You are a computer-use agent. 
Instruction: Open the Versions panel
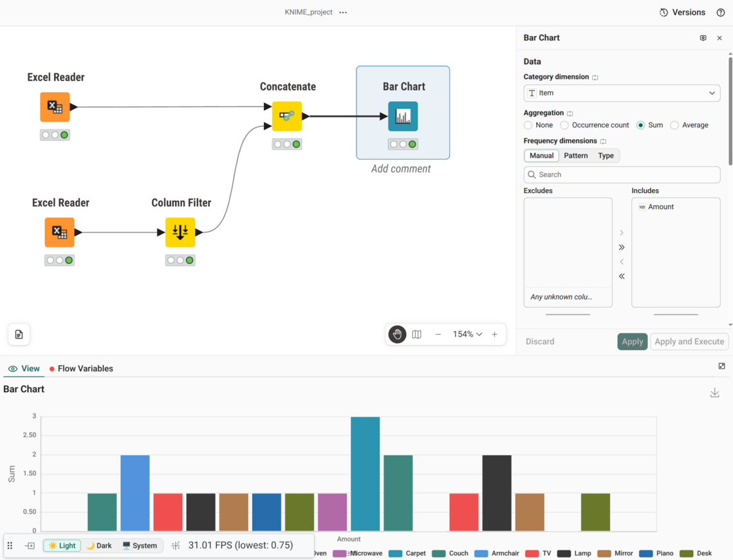(682, 13)
